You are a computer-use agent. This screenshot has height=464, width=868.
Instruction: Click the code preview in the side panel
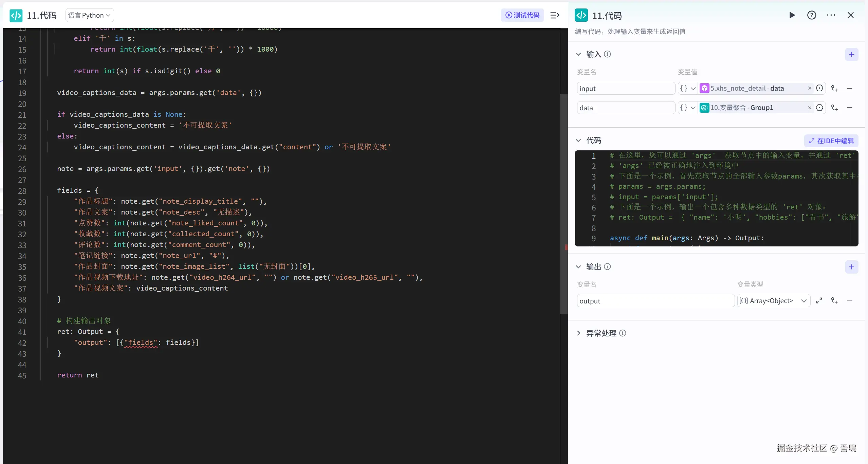pos(716,199)
